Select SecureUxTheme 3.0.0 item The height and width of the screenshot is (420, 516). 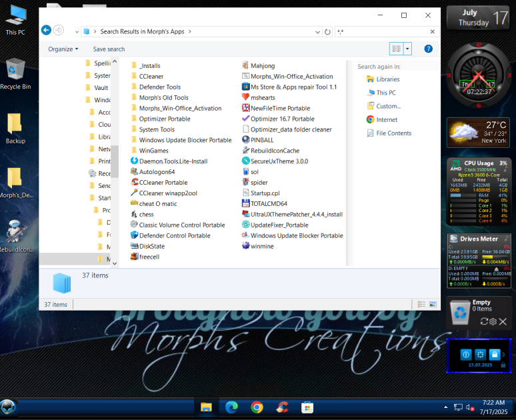coord(275,161)
